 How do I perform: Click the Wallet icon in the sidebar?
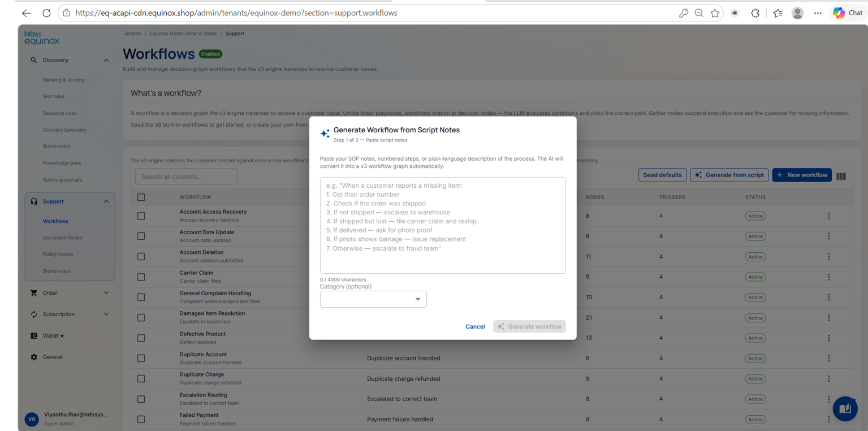pyautogui.click(x=34, y=336)
